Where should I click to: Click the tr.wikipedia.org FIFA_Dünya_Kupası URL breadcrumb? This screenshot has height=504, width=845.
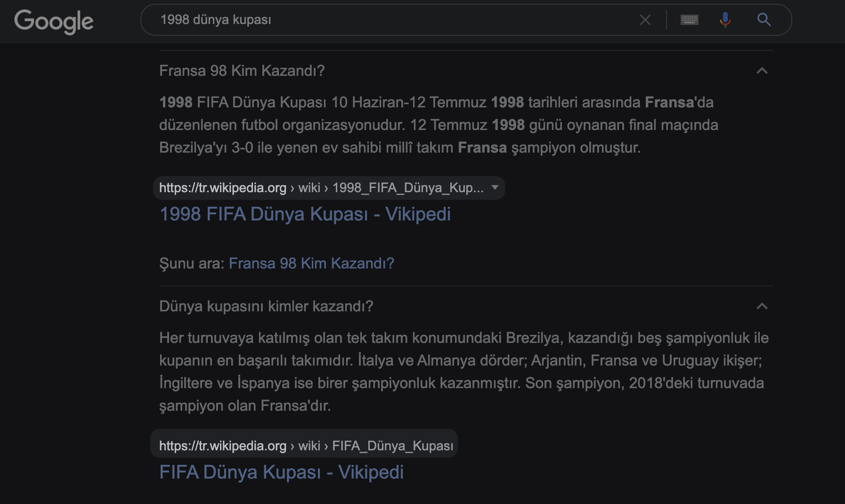tap(306, 446)
